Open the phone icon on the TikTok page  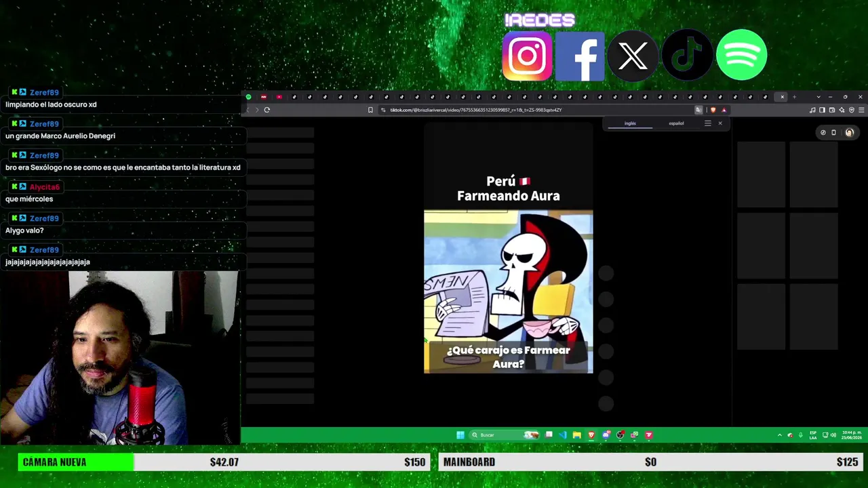[833, 132]
